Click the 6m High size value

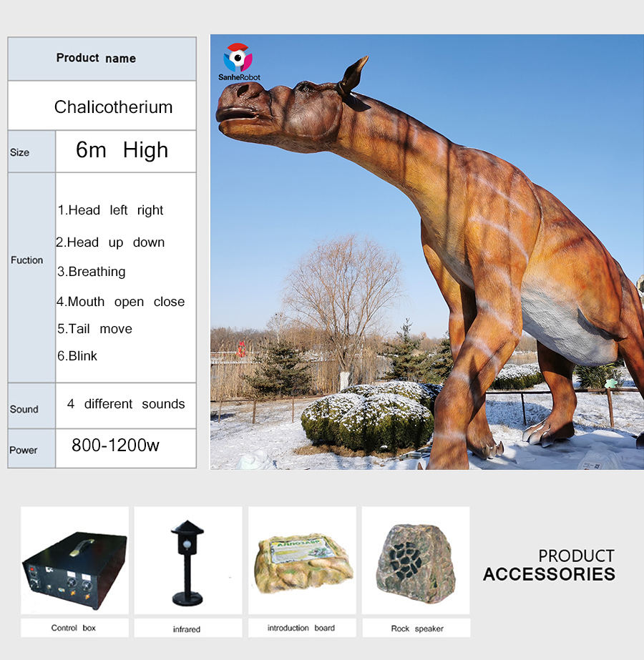click(122, 150)
